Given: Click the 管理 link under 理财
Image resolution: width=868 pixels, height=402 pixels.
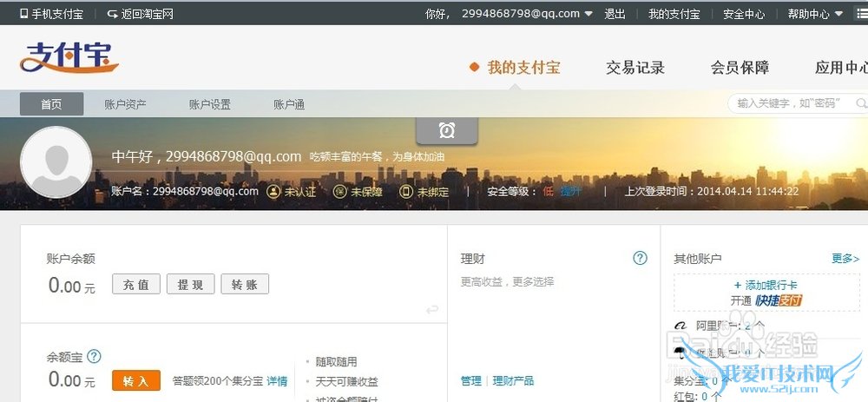Looking at the screenshot, I should [471, 380].
